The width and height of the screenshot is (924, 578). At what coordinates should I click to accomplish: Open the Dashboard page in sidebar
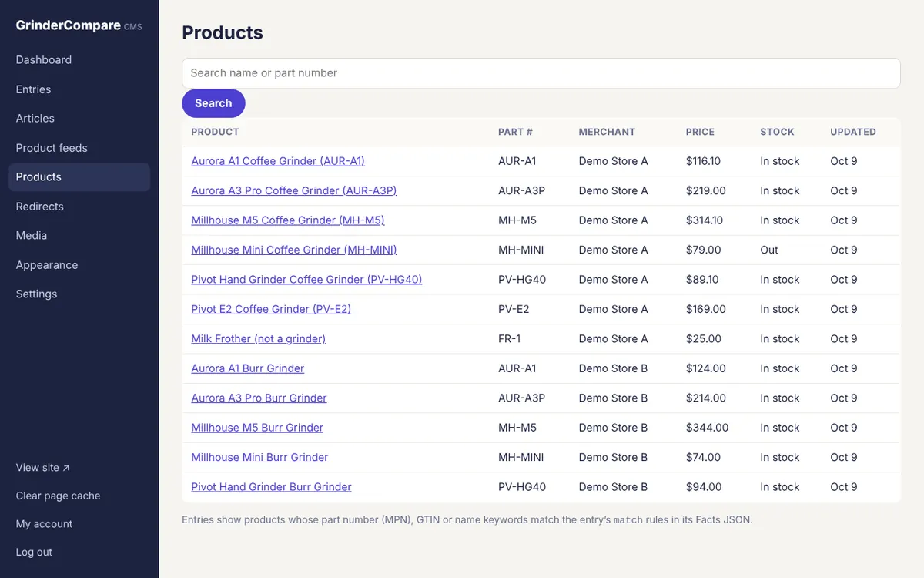point(79,60)
